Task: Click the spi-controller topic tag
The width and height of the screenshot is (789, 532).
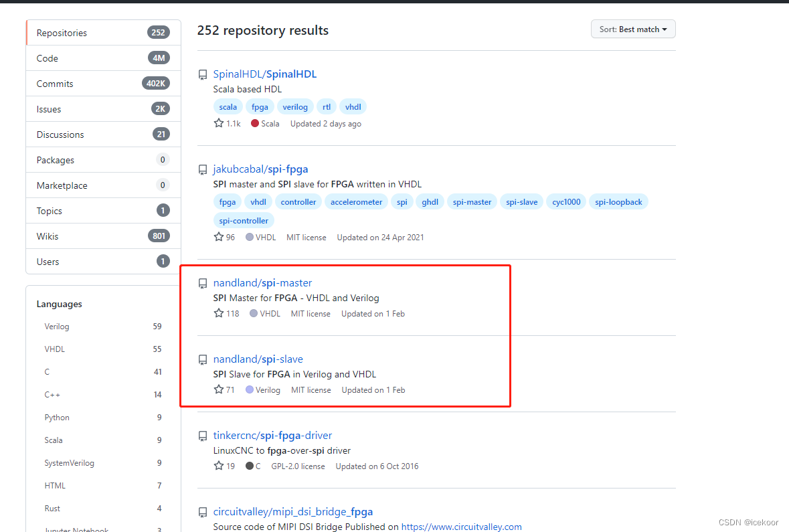Action: tap(244, 220)
